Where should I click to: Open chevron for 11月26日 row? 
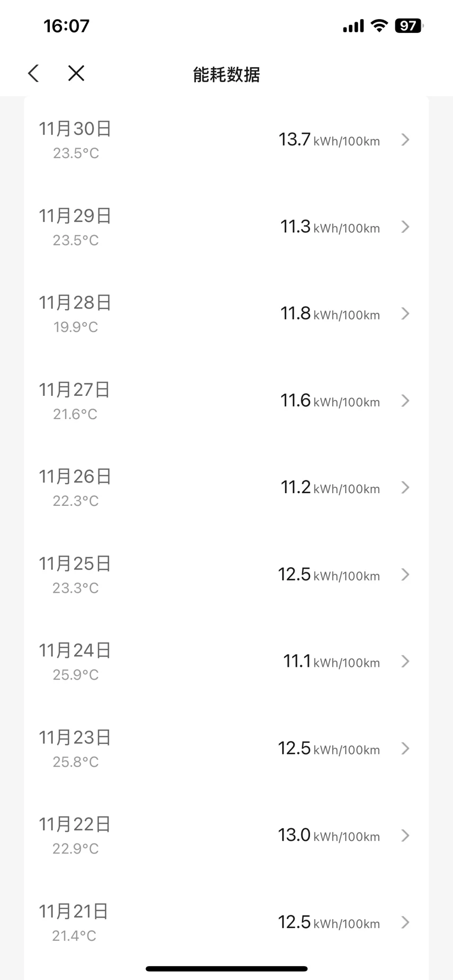point(405,487)
